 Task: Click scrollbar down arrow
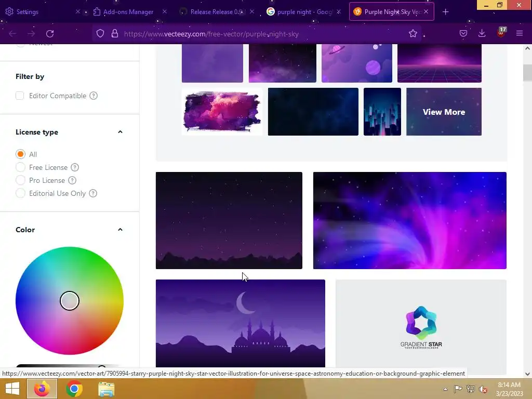tap(527, 374)
